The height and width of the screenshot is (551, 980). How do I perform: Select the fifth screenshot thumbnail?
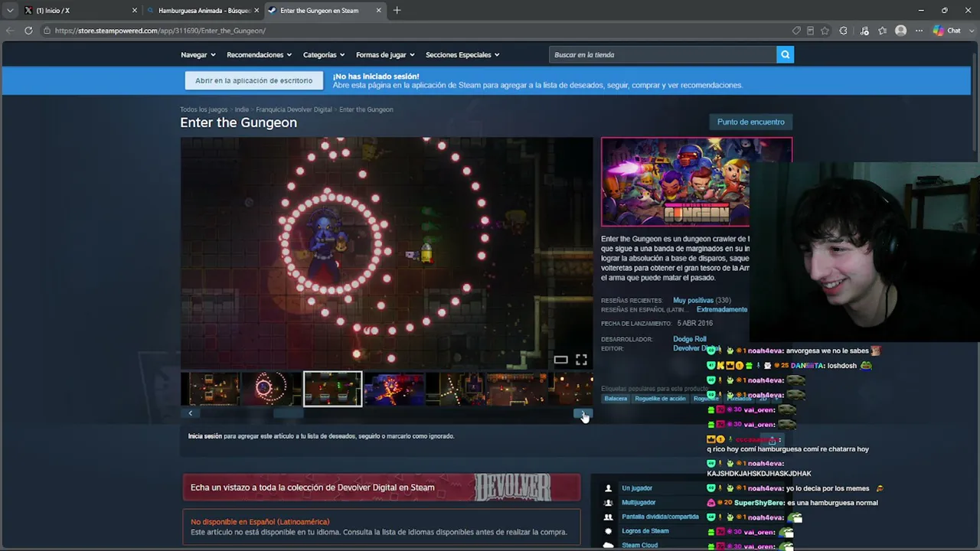(x=456, y=389)
